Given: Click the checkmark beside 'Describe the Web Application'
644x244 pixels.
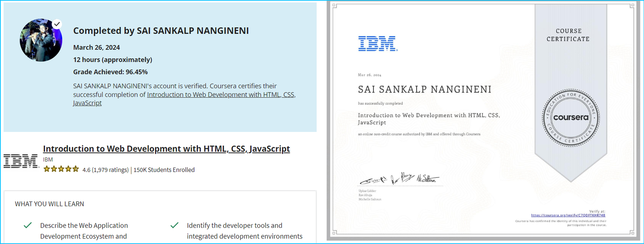Looking at the screenshot, I should tap(28, 225).
